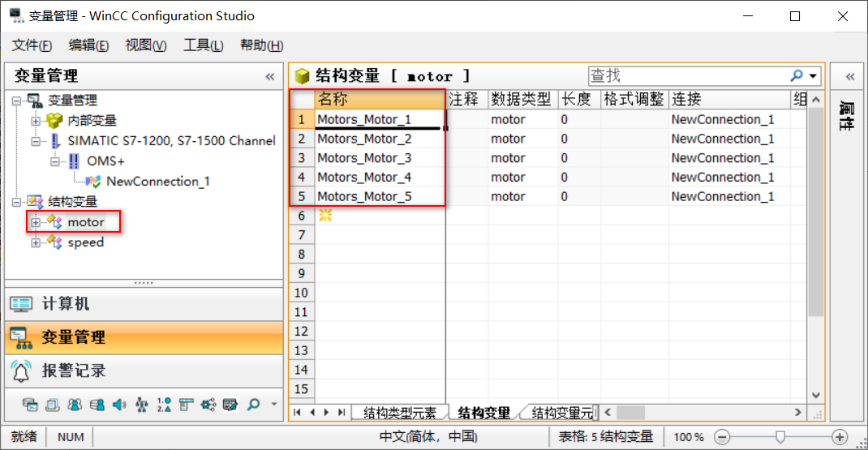Click the zoom out minus button
Image resolution: width=868 pixels, height=450 pixels.
pyautogui.click(x=721, y=437)
